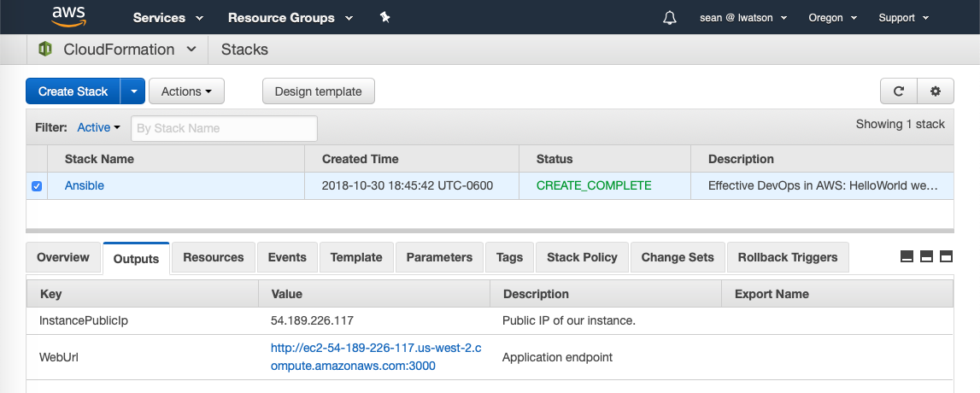Click the 2018-10-30 18:45:42 created time
This screenshot has height=393, width=980.
(408, 185)
